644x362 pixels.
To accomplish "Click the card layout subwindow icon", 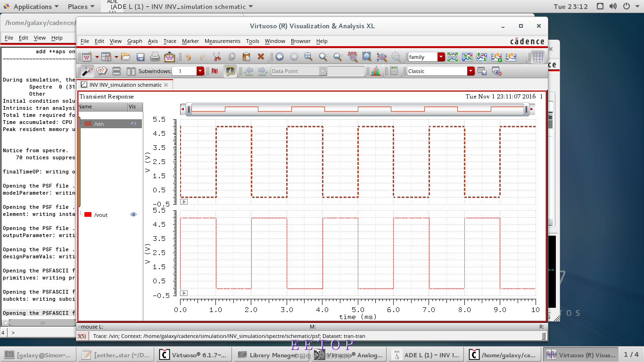I will tap(102, 71).
